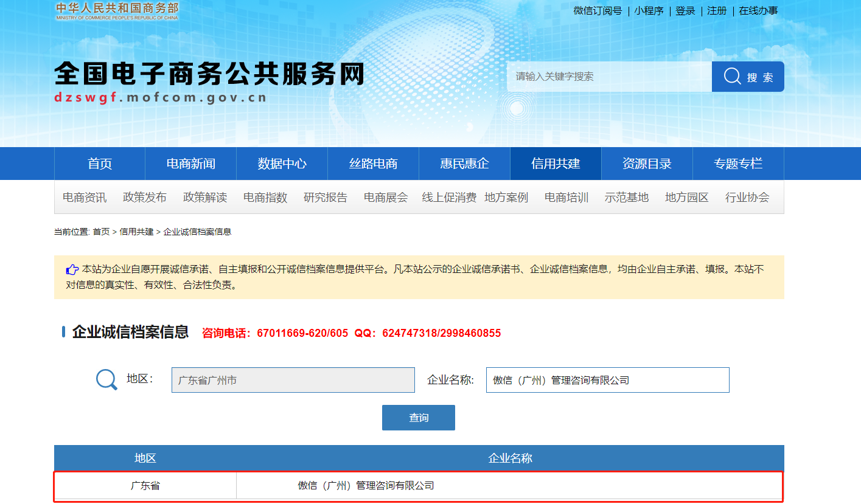Click the 地区 field showing 广东省广州市
This screenshot has width=861, height=504.
(x=293, y=380)
